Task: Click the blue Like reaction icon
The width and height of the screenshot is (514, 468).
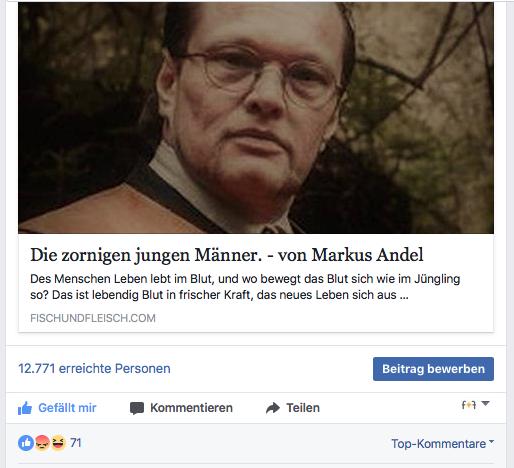Action: (26, 443)
